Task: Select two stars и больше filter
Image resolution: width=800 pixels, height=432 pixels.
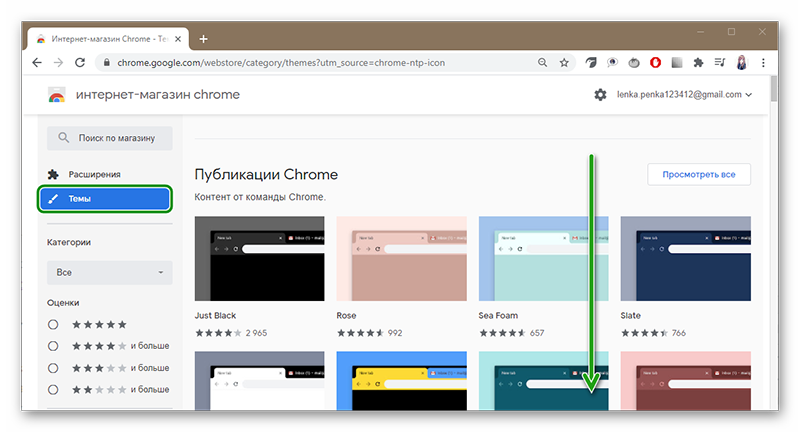Action: click(x=53, y=390)
